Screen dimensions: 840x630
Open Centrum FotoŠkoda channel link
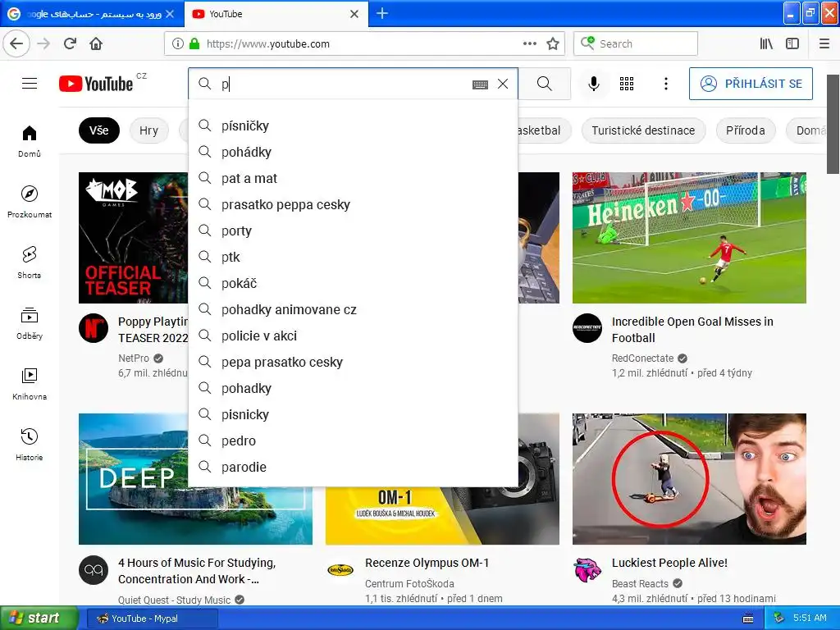[410, 583]
